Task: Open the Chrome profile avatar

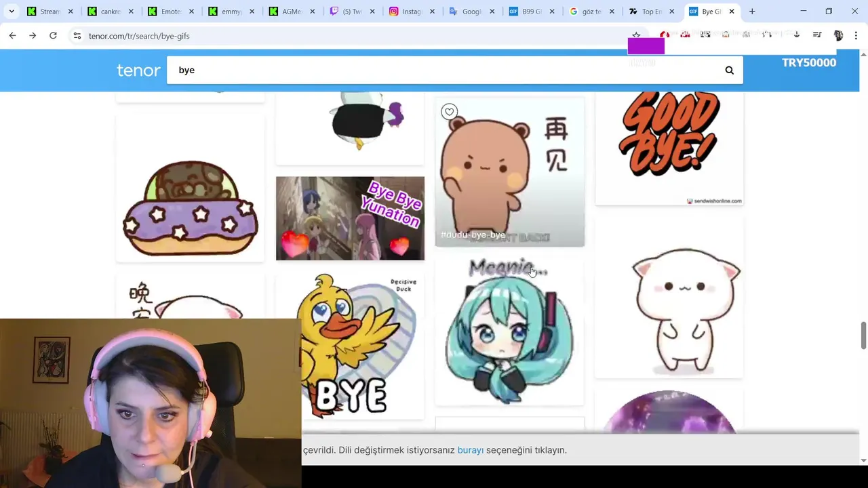Action: tap(838, 35)
